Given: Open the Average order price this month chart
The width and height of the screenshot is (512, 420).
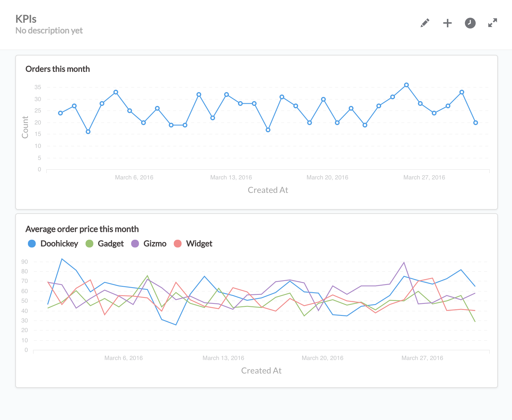Looking at the screenshot, I should [82, 229].
